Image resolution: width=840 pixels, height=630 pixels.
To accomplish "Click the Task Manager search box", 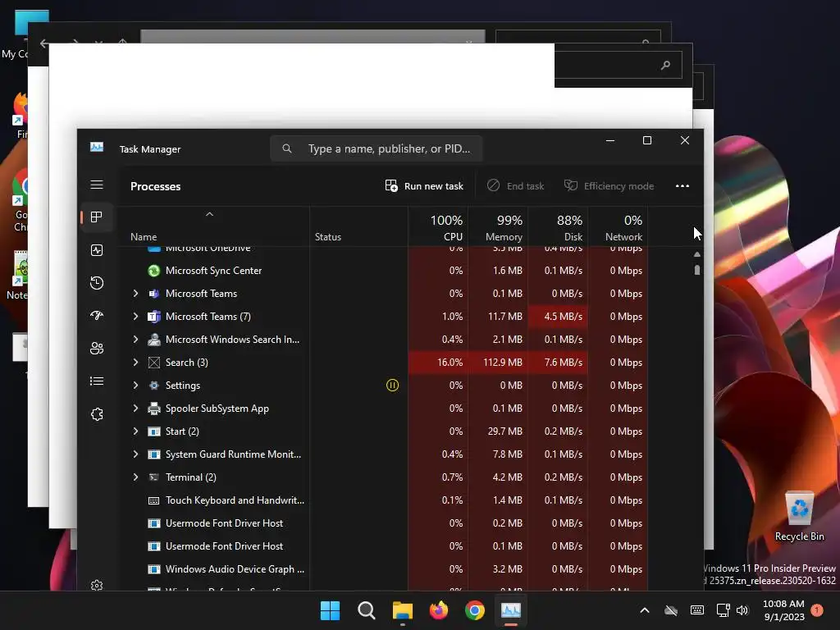I will coord(376,148).
